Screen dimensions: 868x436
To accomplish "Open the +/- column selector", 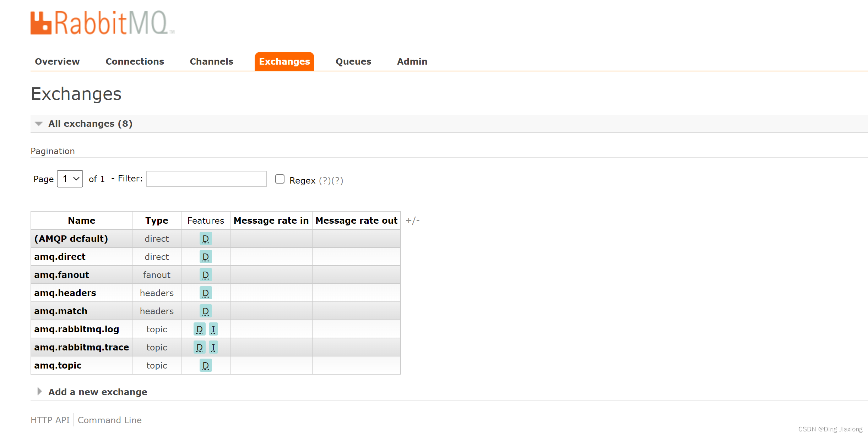I will (x=412, y=220).
